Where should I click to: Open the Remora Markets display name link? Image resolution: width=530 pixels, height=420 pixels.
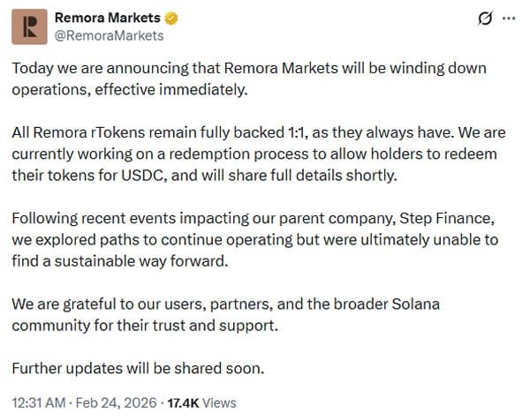108,18
